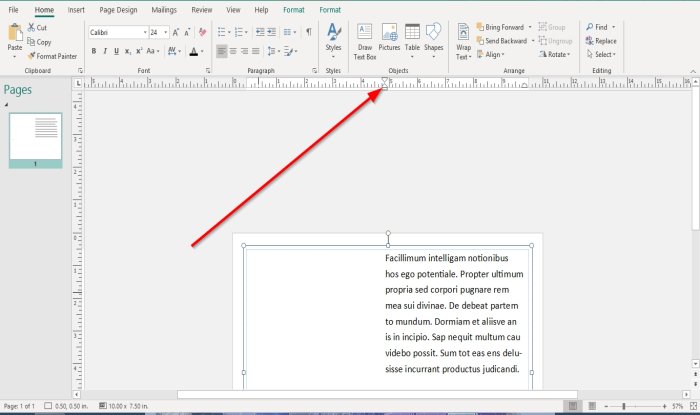The height and width of the screenshot is (415, 700).
Task: Zoom in with the plus button
Action: 664,406
